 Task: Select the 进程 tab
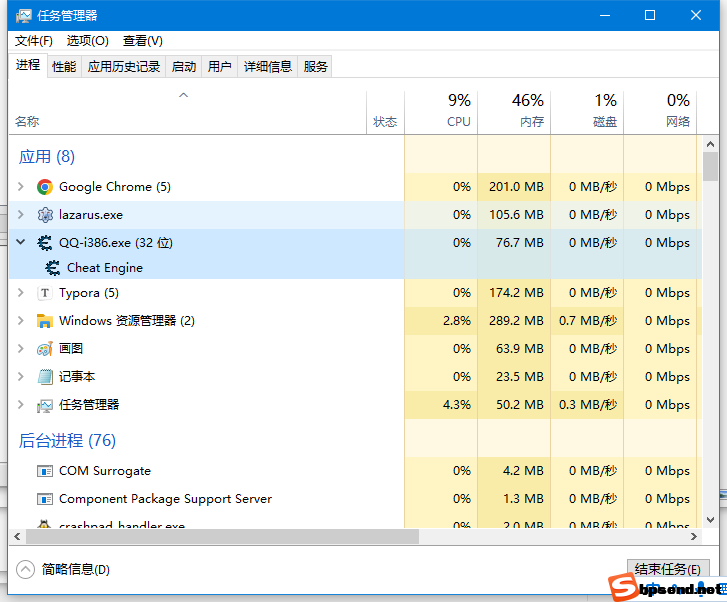tap(28, 65)
